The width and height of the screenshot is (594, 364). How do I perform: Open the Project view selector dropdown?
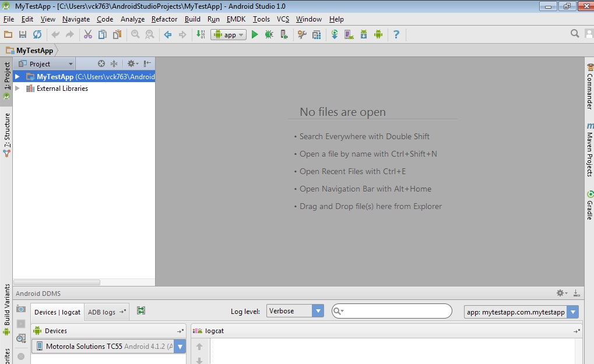tap(46, 63)
